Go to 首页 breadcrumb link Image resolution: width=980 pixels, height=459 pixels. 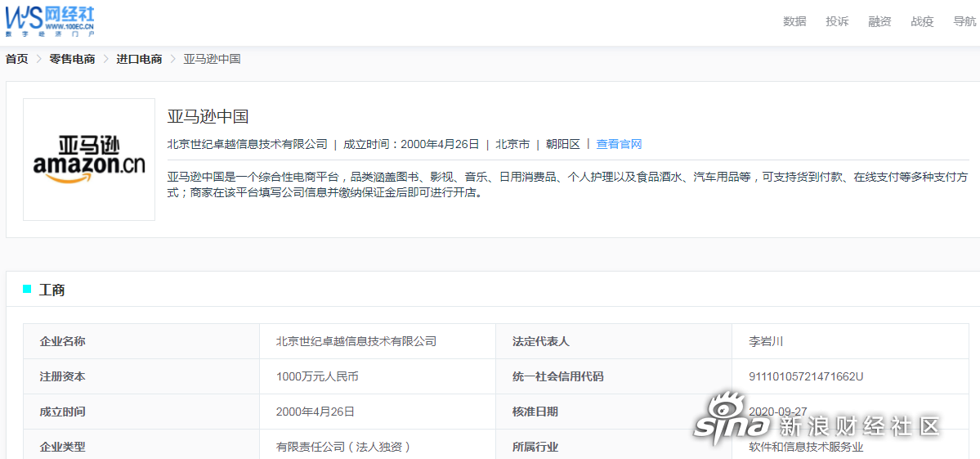[x=17, y=60]
